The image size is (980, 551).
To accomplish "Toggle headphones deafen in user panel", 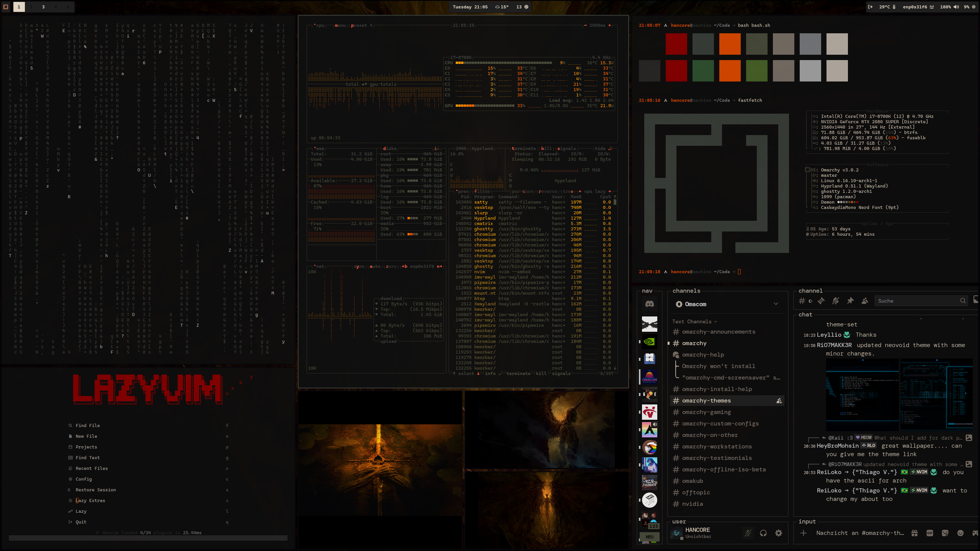I will [x=763, y=533].
